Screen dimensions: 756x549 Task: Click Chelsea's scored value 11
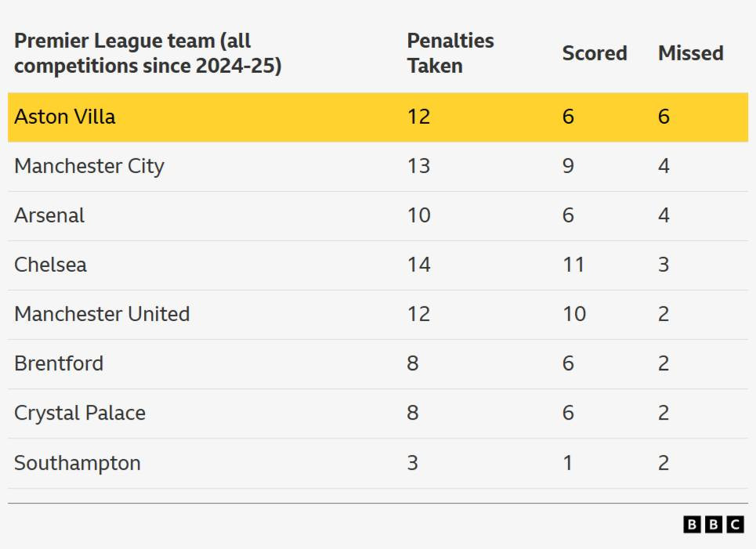(573, 265)
